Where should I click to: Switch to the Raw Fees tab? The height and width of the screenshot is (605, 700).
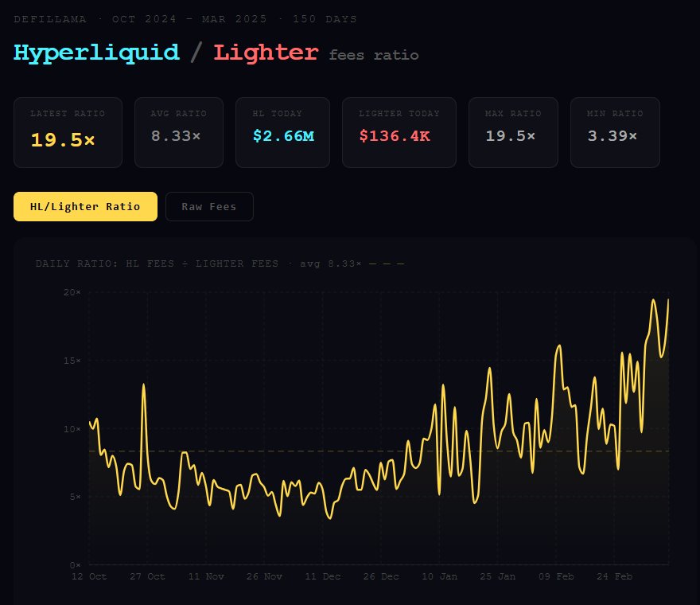pos(209,206)
